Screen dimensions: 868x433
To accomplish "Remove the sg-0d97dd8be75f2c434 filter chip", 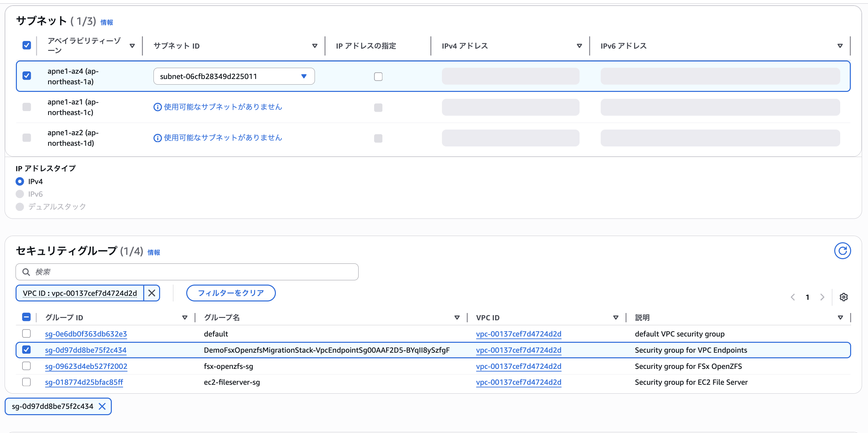I will coord(103,407).
